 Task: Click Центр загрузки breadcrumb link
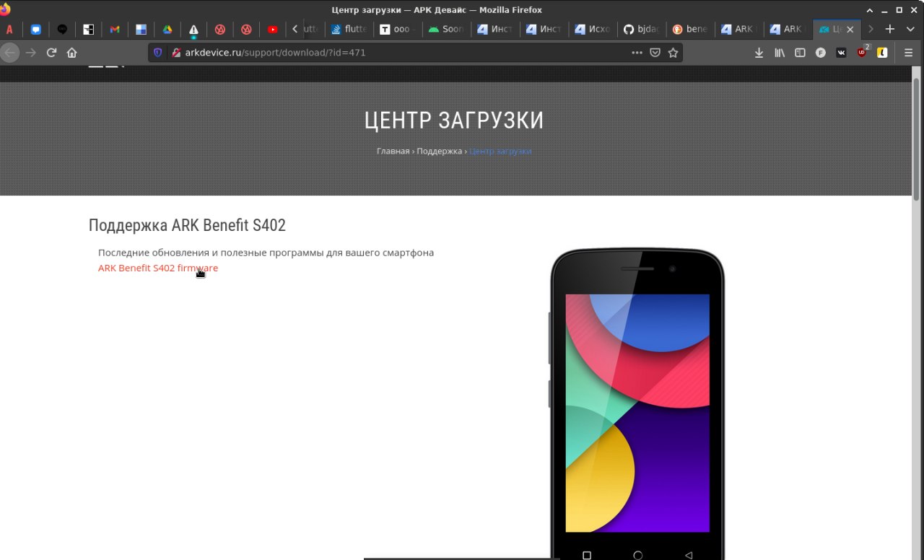500,151
